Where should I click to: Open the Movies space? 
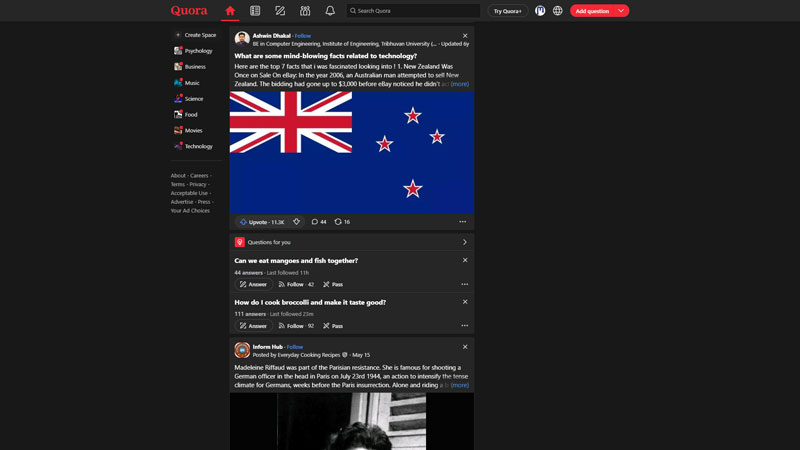(x=188, y=130)
